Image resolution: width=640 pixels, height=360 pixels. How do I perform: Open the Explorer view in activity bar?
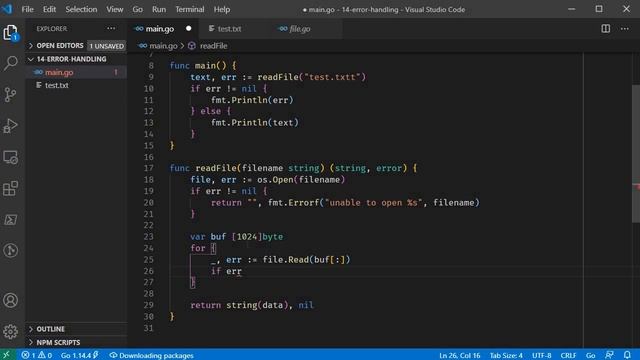11,32
